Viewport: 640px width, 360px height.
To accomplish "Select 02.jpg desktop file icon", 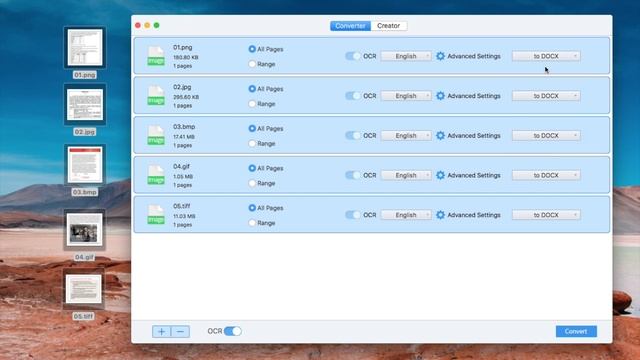I will (x=85, y=104).
